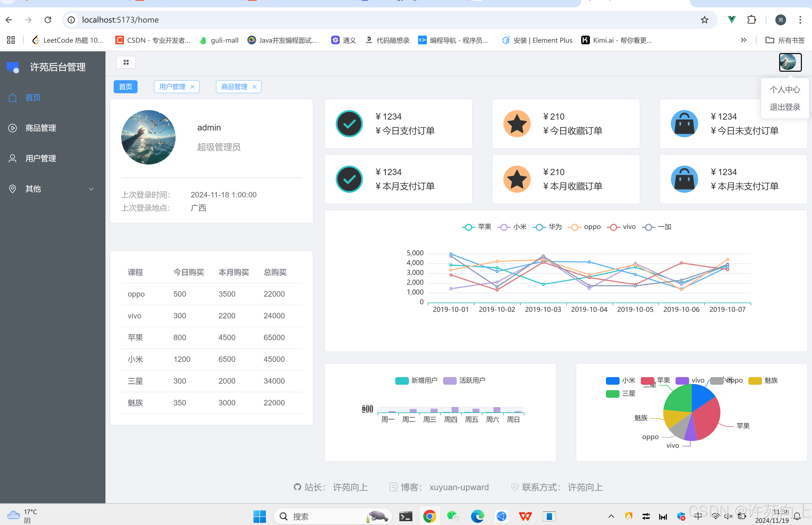Close the 用户管理 tag

192,86
